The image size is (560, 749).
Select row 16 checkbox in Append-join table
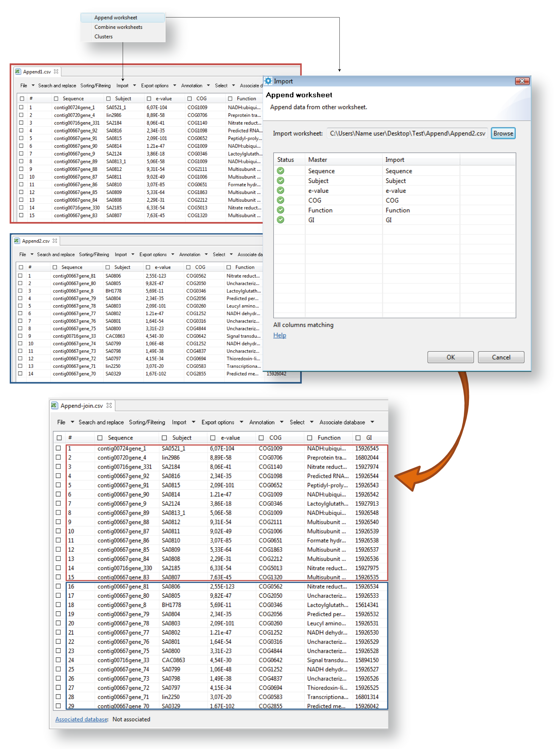(x=59, y=586)
